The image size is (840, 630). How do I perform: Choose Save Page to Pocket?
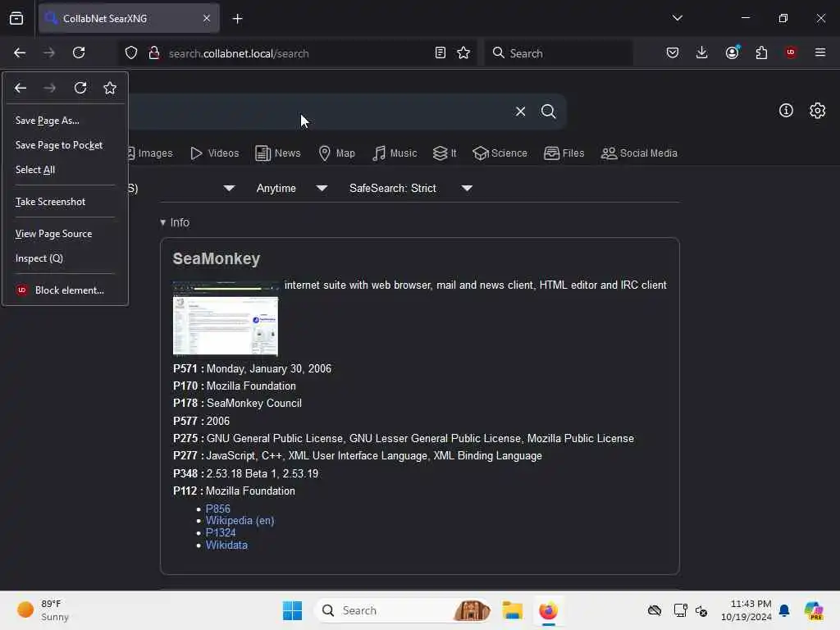[65, 145]
